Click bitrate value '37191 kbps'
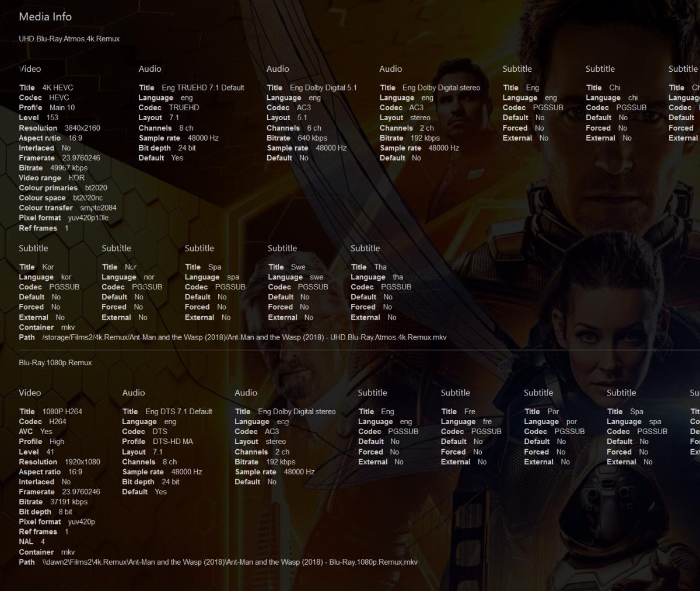 click(x=69, y=501)
